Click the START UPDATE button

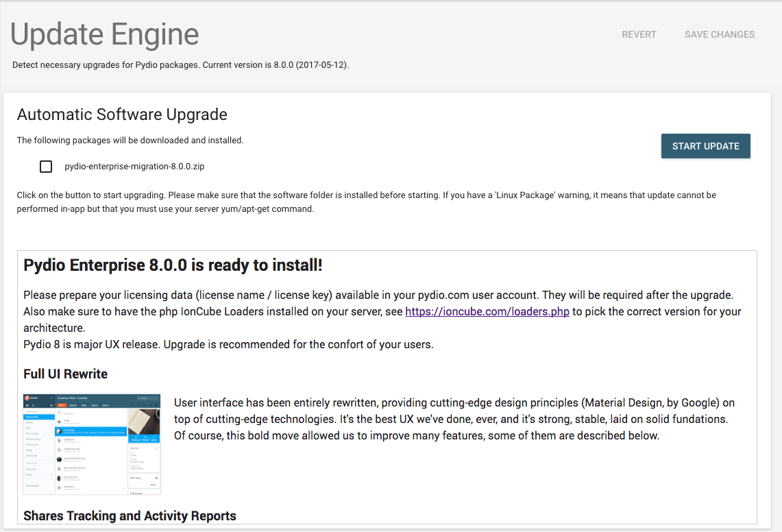(705, 146)
